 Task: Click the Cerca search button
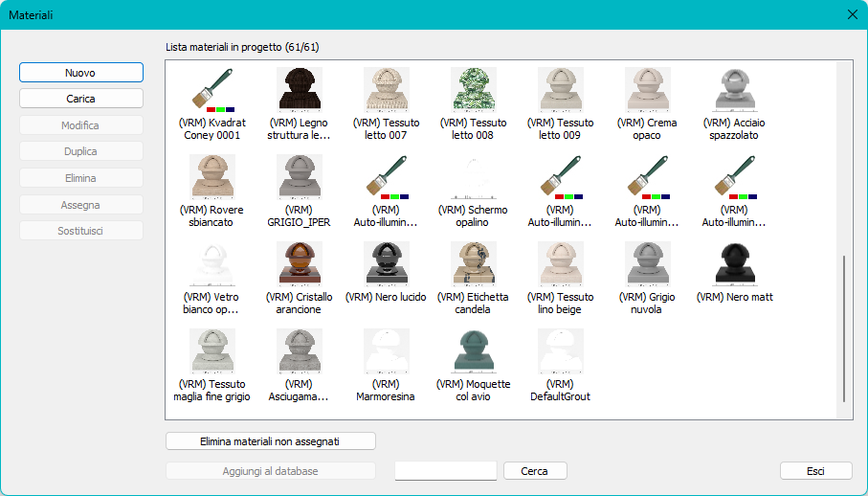pyautogui.click(x=535, y=471)
